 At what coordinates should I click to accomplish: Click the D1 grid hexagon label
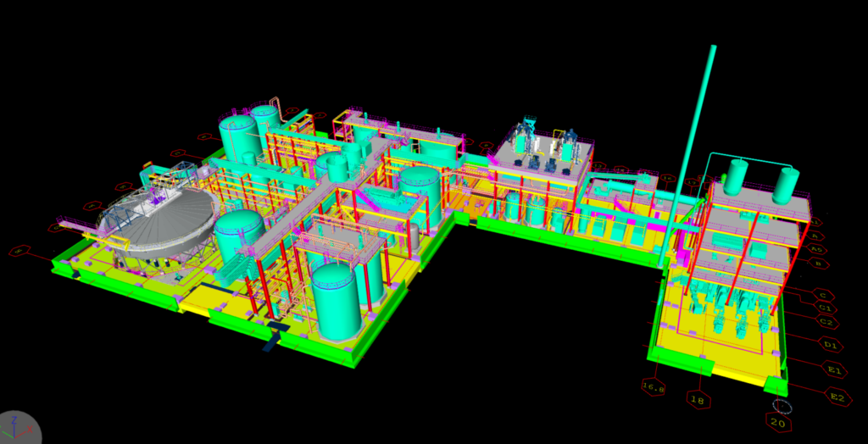(831, 343)
